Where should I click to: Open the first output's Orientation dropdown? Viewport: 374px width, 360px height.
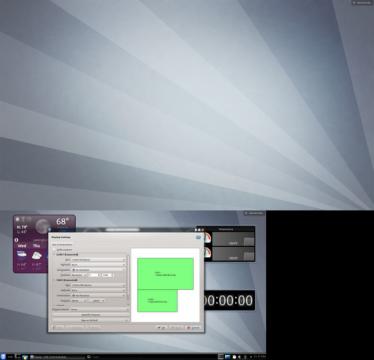click(x=99, y=270)
